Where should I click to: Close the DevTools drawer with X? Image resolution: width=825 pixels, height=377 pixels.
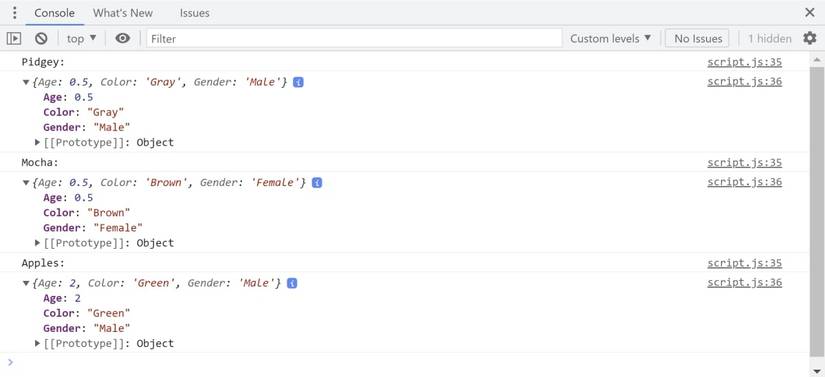[810, 13]
